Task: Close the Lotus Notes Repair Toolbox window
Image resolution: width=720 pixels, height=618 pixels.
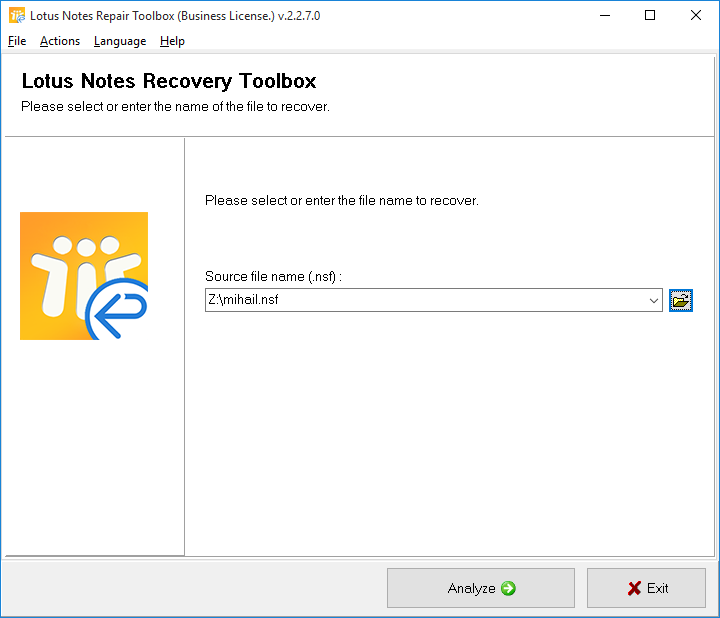Action: tap(696, 16)
